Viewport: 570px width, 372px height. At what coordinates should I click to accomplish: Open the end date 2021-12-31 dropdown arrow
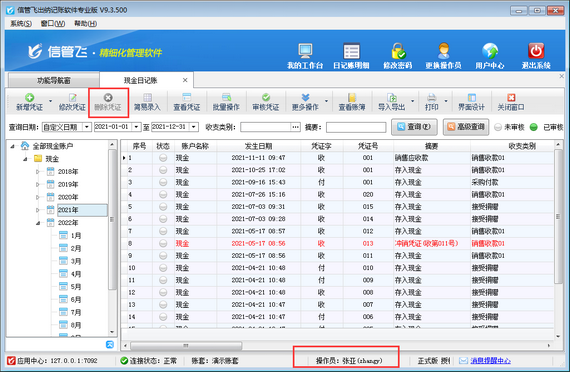[194, 127]
